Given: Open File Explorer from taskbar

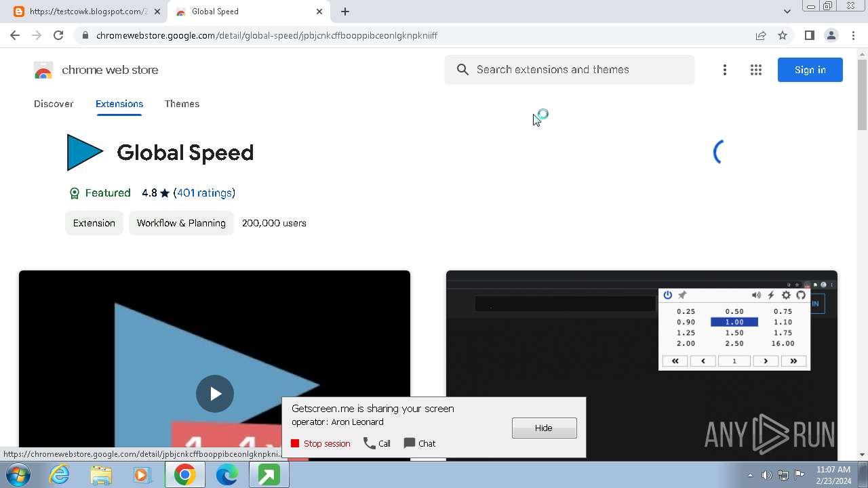Looking at the screenshot, I should coord(101,475).
